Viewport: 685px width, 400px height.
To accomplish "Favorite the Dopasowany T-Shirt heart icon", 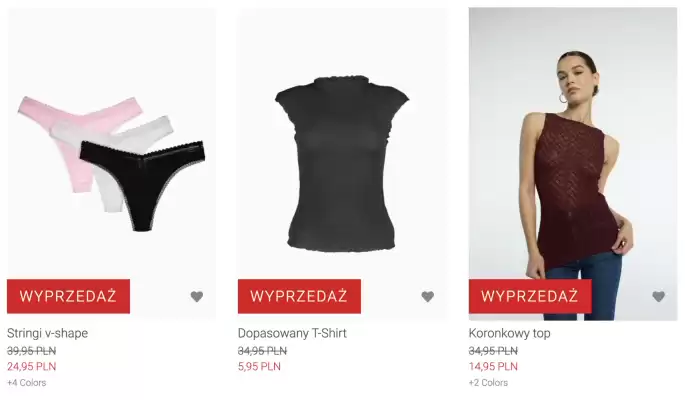I will [428, 297].
